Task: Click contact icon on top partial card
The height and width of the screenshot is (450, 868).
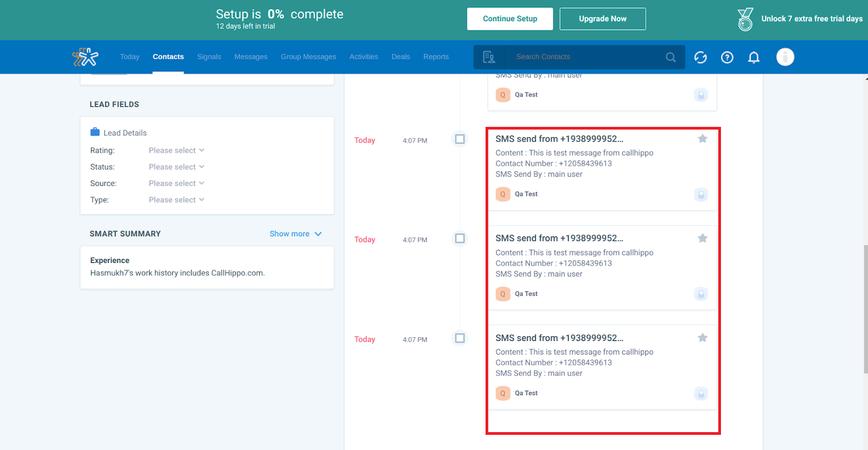Action: coord(701,95)
